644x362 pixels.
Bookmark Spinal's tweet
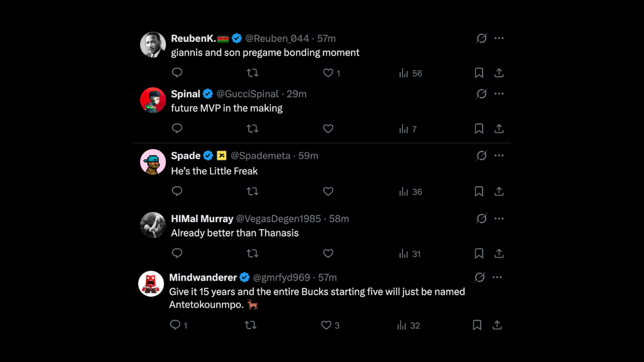(x=479, y=129)
